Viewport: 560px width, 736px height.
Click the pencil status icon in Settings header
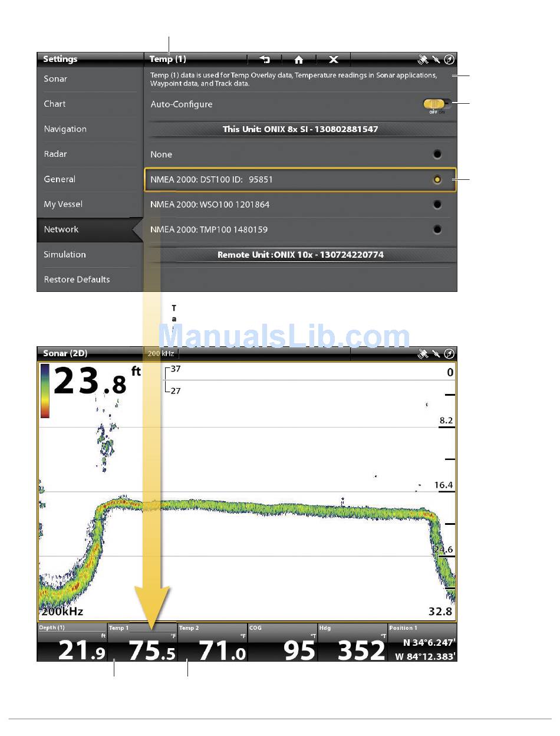436,59
